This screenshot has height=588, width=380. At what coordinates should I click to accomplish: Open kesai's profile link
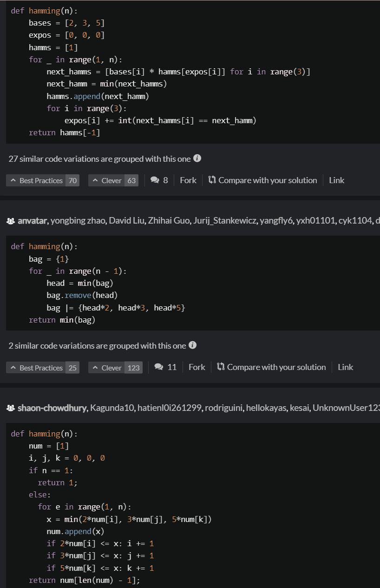[299, 408]
